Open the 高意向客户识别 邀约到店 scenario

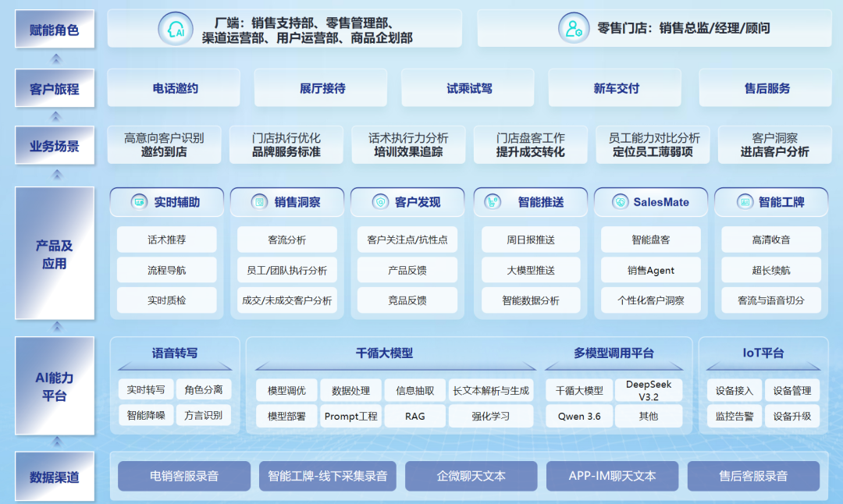coord(164,145)
